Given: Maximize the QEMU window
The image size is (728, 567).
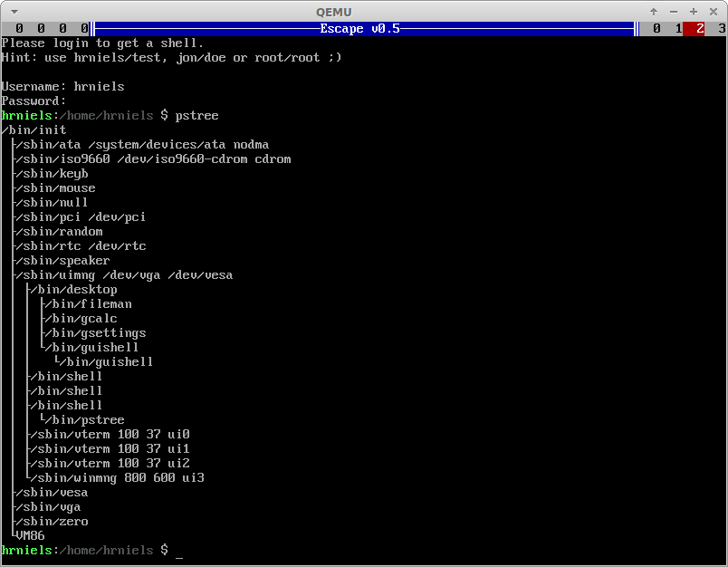Looking at the screenshot, I should pos(694,12).
